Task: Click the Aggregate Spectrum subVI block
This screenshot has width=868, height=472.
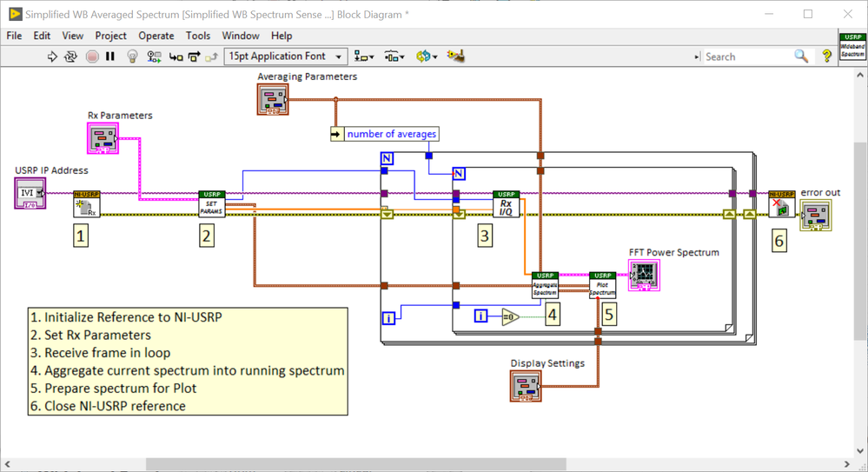Action: point(546,285)
